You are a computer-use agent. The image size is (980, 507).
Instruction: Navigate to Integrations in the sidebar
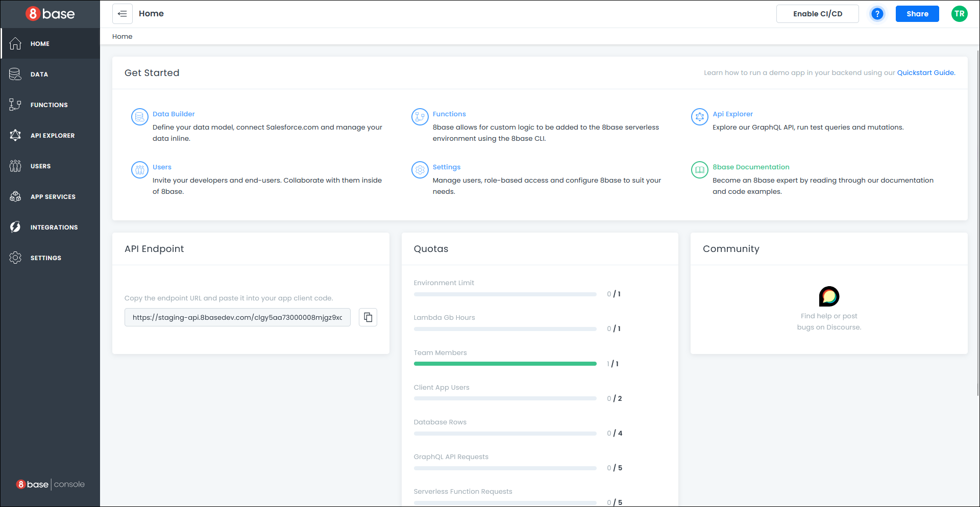54,227
